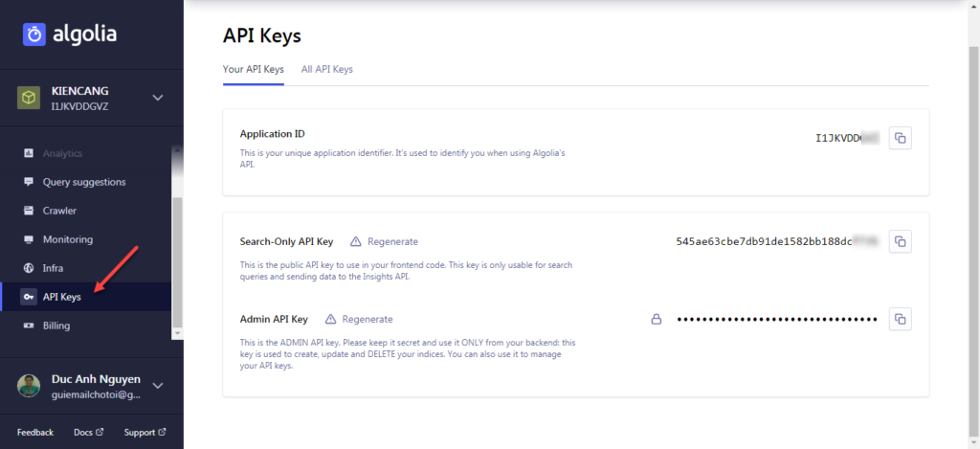Reveal the Admin API Key with lock icon
This screenshot has height=449, width=980.
657,319
